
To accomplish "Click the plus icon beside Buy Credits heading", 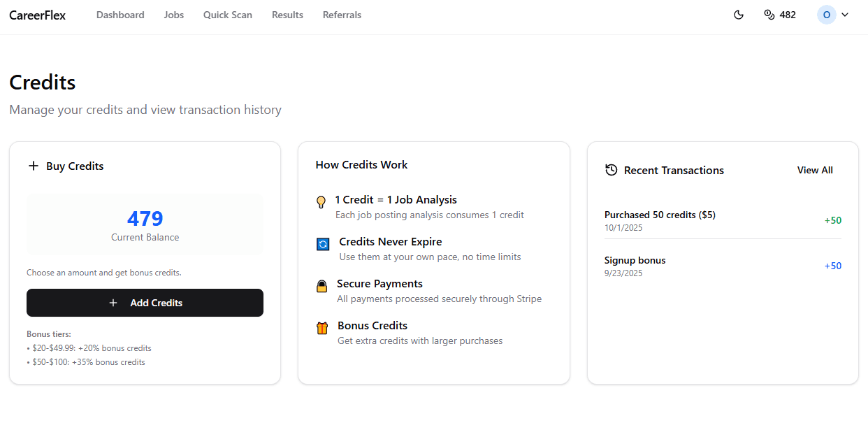I will click(x=33, y=166).
